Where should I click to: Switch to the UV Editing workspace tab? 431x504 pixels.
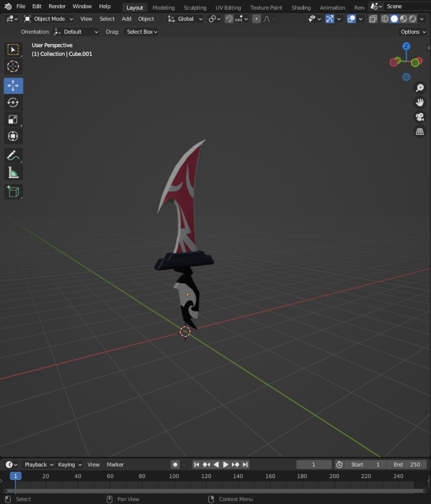click(x=228, y=7)
